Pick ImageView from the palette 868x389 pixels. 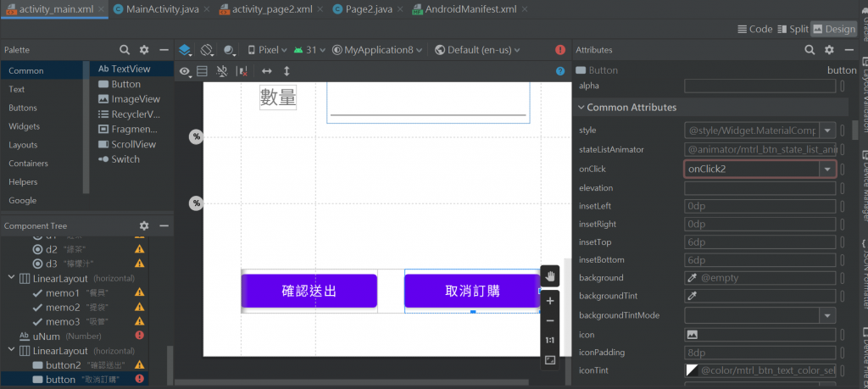(130, 99)
